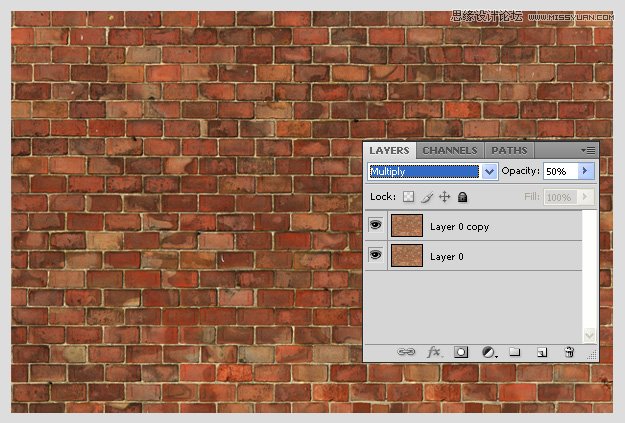The width and height of the screenshot is (625, 423).
Task: Click the Opacity 50% input field
Action: tap(560, 172)
